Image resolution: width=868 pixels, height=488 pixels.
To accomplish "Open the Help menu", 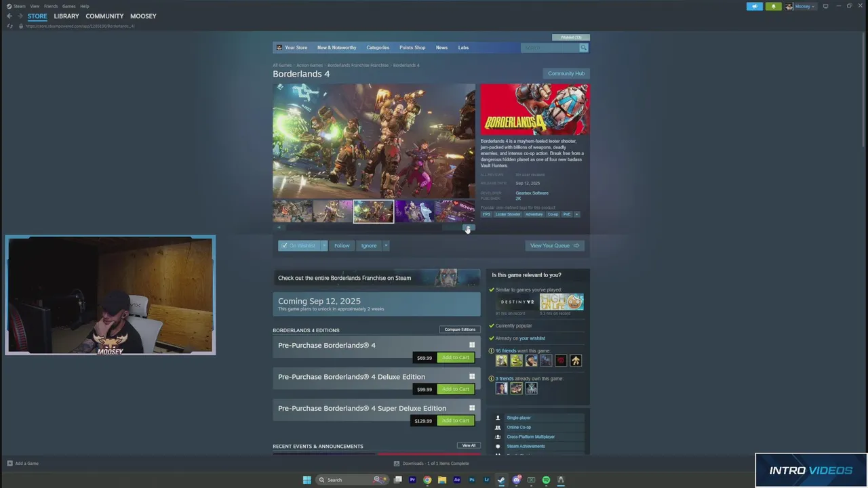I will (x=85, y=6).
